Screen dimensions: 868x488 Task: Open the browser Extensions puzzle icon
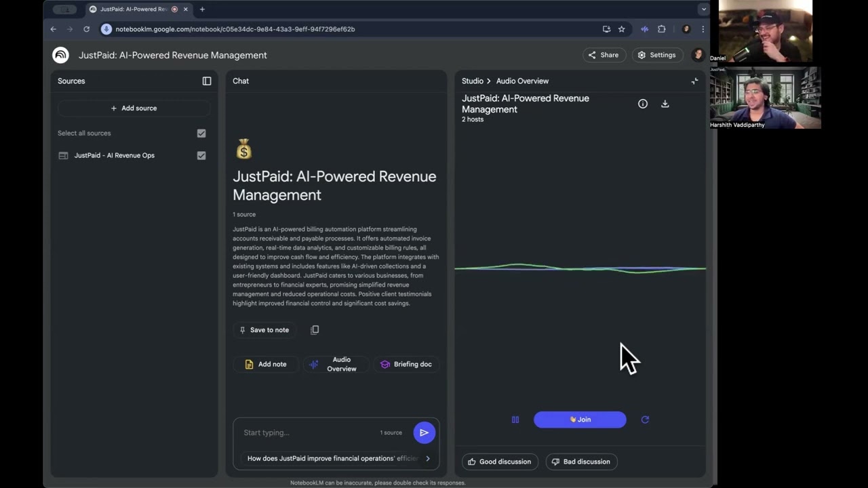(x=662, y=29)
